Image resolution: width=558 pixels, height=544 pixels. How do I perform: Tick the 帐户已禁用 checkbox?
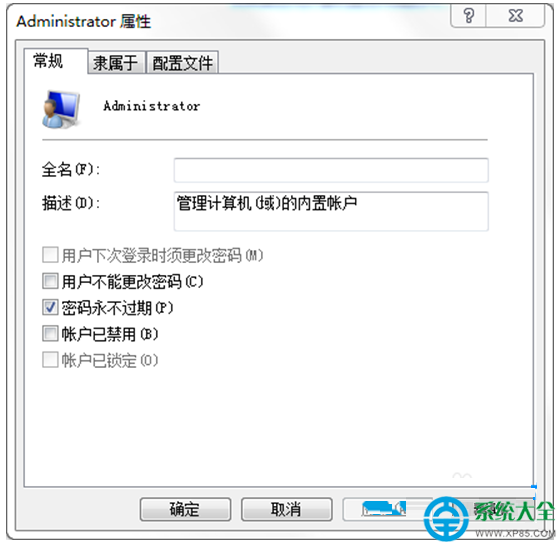click(x=50, y=334)
